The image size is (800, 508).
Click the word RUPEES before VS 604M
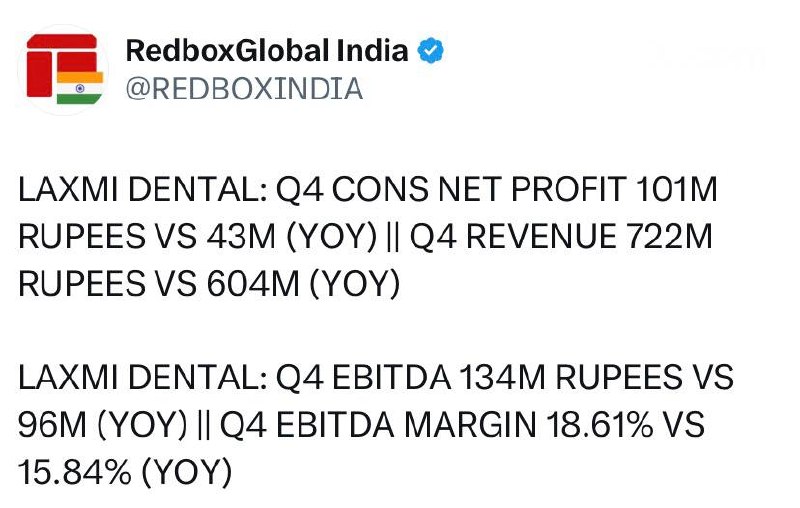pos(82,284)
